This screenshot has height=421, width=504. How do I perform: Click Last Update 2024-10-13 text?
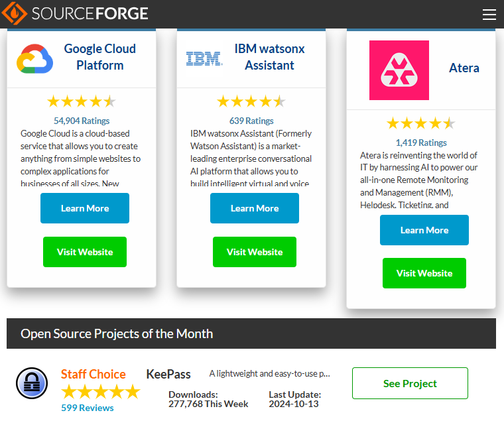tap(294, 399)
